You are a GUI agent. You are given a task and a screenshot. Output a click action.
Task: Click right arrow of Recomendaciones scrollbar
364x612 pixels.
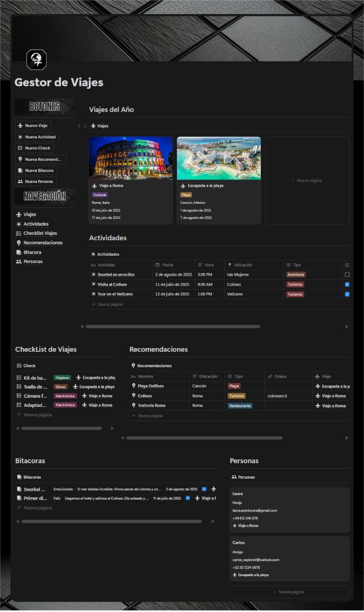(347, 438)
